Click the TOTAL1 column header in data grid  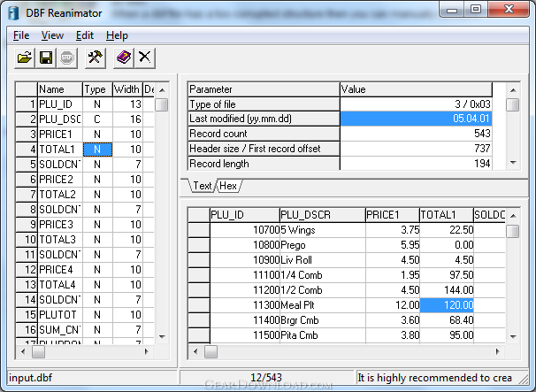click(x=447, y=215)
